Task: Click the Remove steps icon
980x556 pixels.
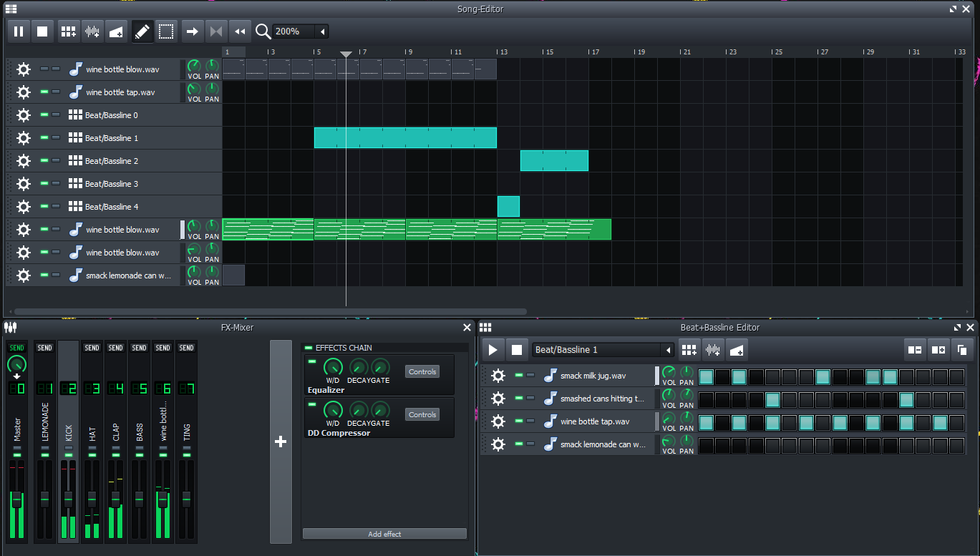Action: tap(915, 350)
